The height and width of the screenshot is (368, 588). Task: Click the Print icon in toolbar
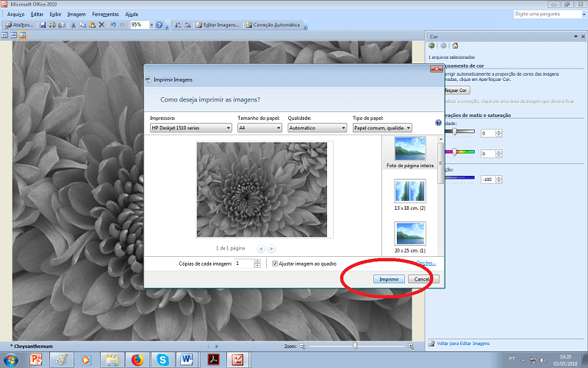point(53,25)
